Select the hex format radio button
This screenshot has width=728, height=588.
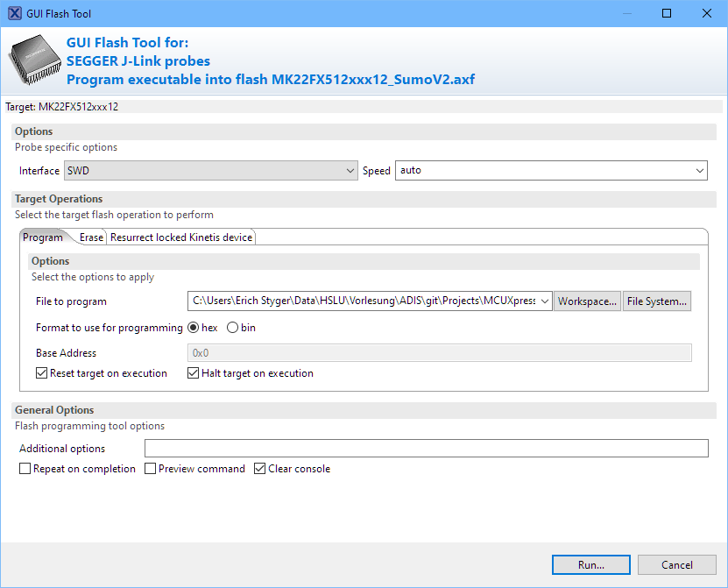tap(194, 328)
